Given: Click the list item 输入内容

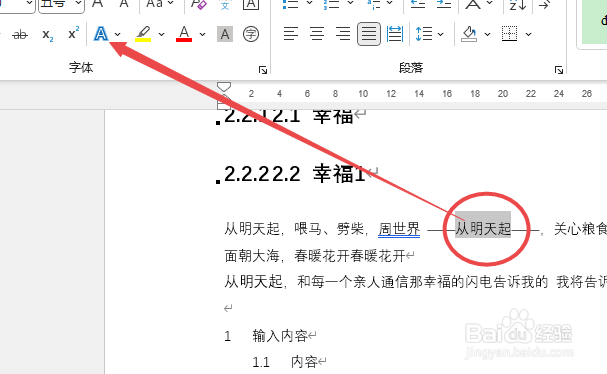Looking at the screenshot, I should 280,336.
